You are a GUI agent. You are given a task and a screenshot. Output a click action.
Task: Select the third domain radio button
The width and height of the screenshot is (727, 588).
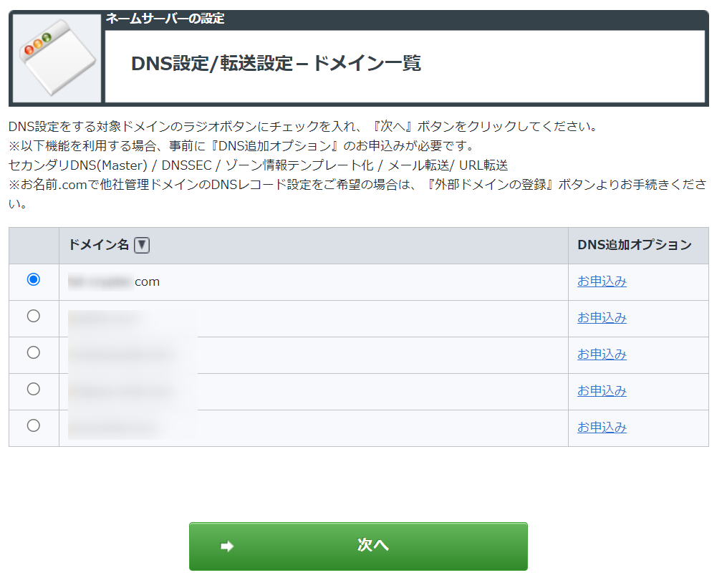tap(34, 352)
